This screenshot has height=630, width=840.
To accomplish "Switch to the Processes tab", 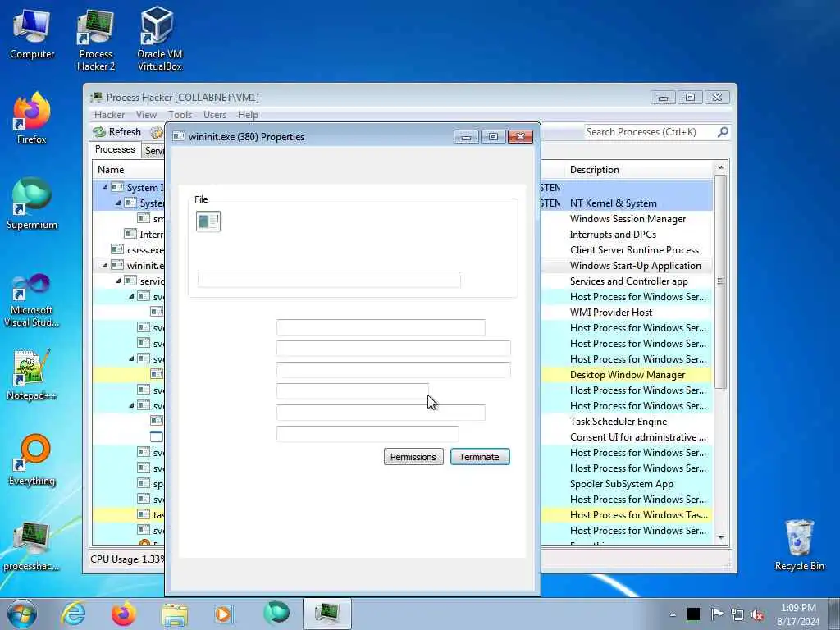I will [115, 149].
